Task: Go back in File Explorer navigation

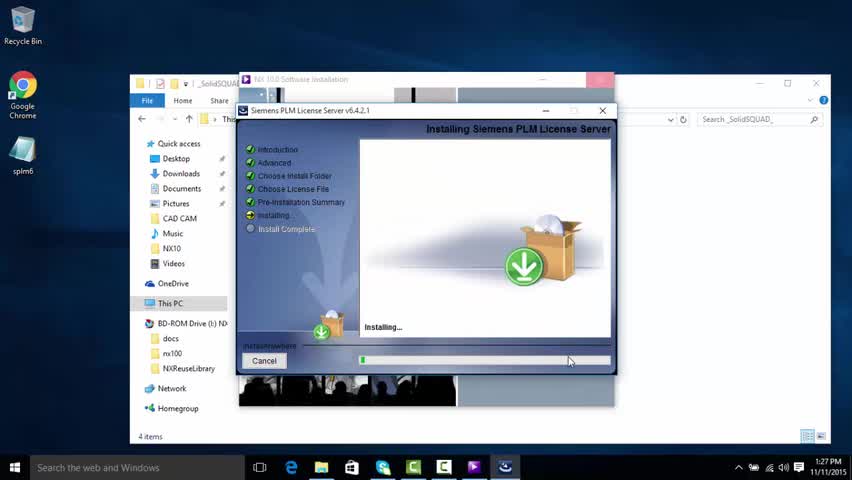Action: click(142, 119)
